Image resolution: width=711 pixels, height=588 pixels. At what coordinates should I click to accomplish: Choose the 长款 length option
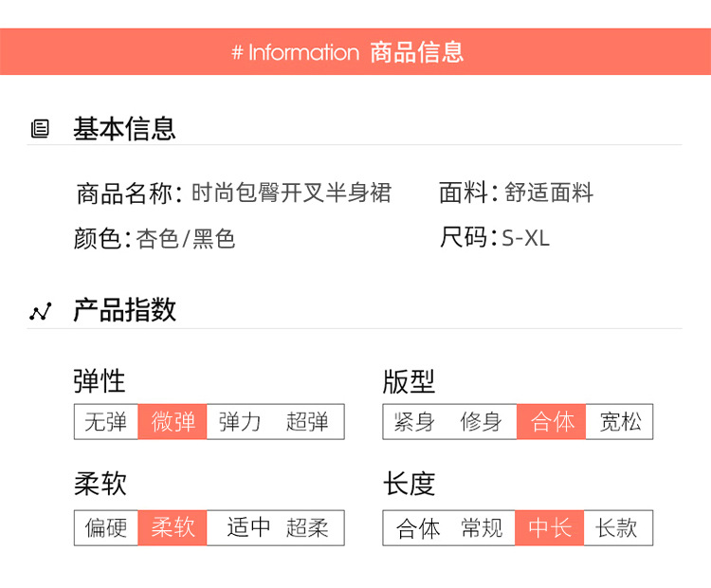(x=617, y=527)
